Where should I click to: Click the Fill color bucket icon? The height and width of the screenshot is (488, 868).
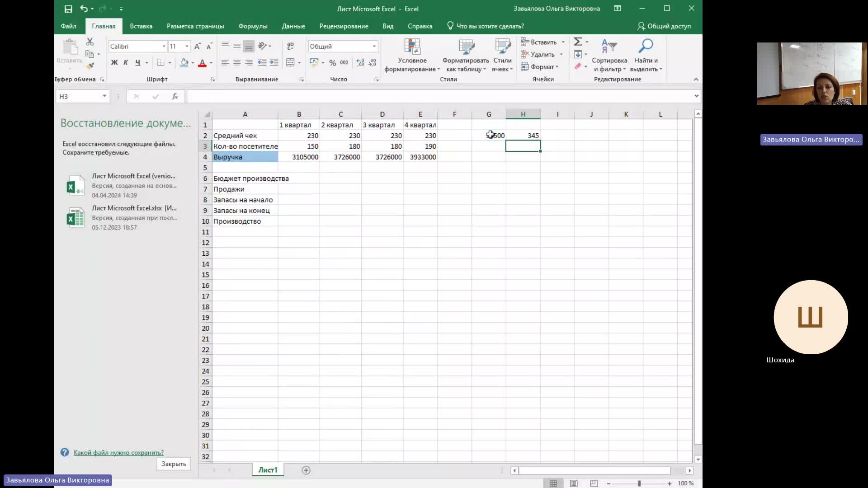point(184,63)
